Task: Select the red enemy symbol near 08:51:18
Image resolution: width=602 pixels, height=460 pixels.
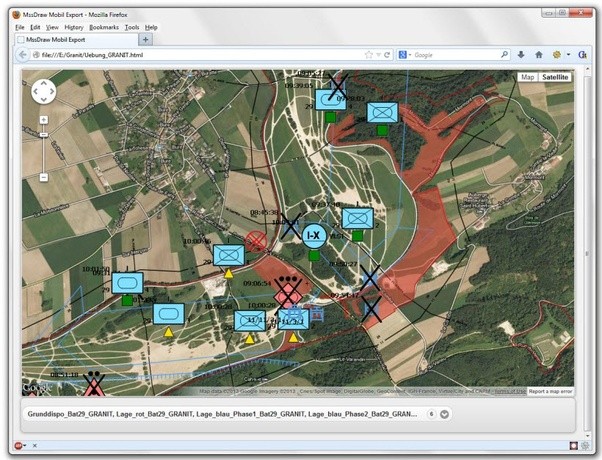Action: click(x=93, y=385)
